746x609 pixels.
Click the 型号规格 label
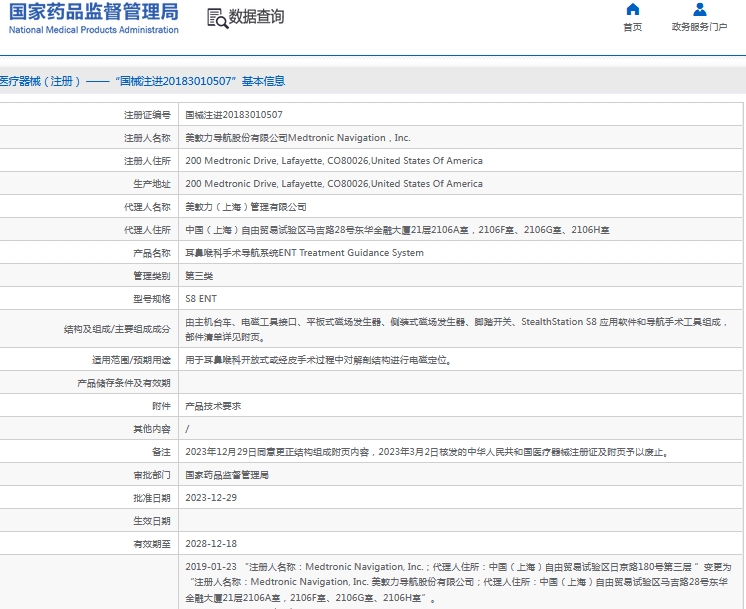152,299
